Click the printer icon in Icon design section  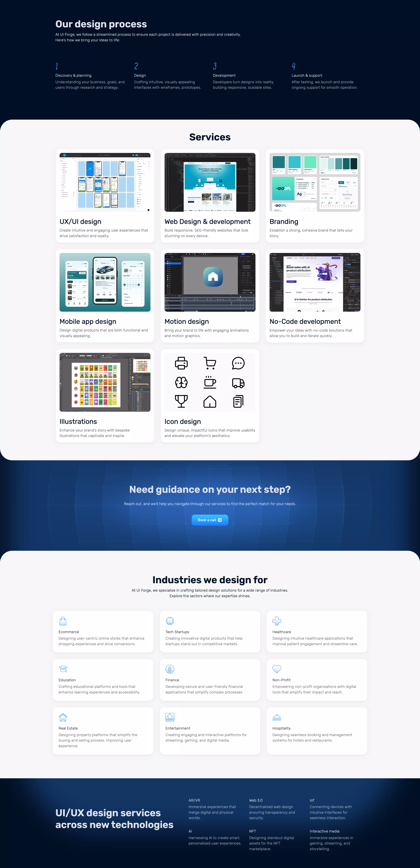click(182, 363)
